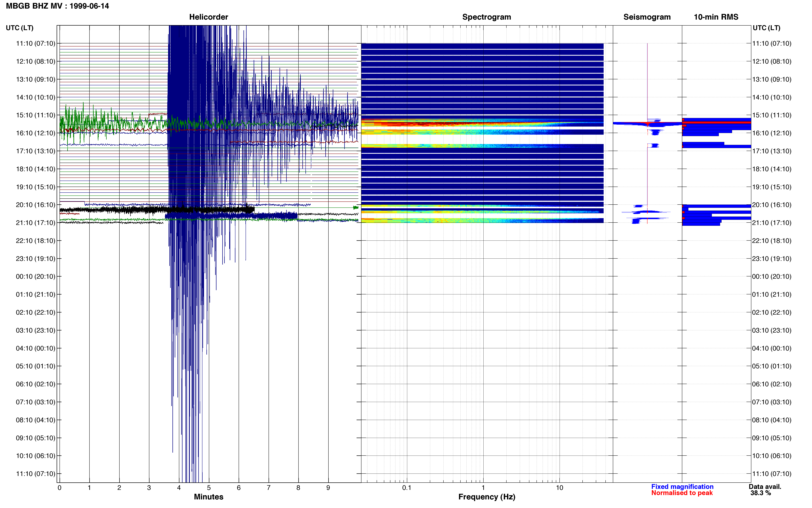Click left axis label '02:10 (22:10)'
Screen dimensions: 812x508
pos(36,313)
